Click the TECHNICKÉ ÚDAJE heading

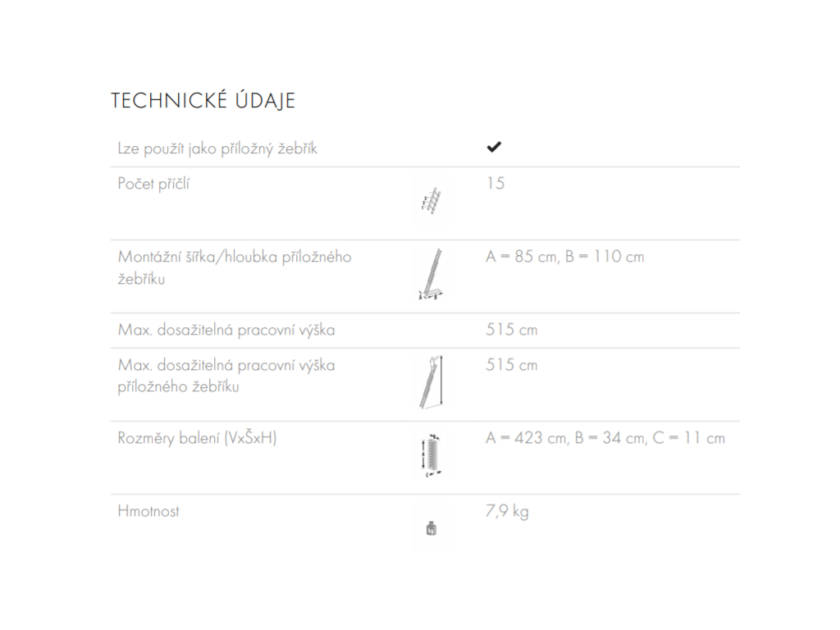(x=203, y=101)
